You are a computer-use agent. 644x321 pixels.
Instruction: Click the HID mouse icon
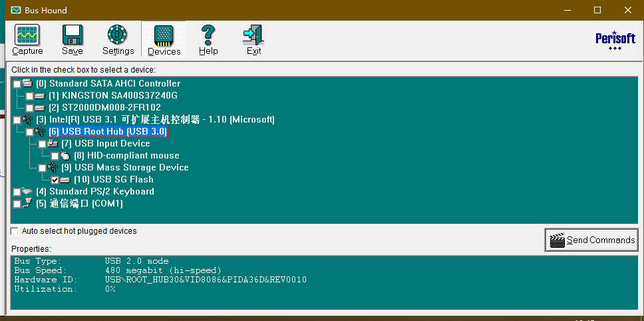[65, 155]
